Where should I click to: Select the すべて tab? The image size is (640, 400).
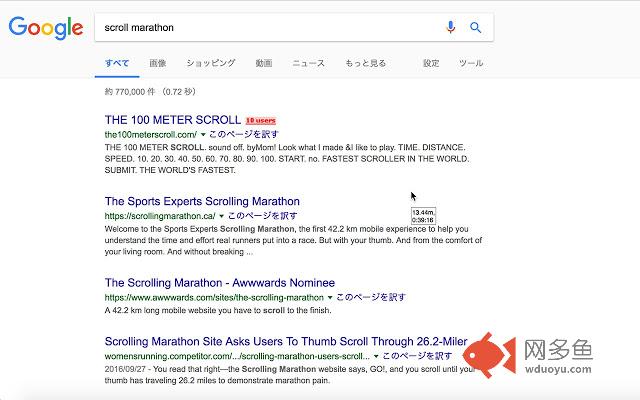[117, 63]
